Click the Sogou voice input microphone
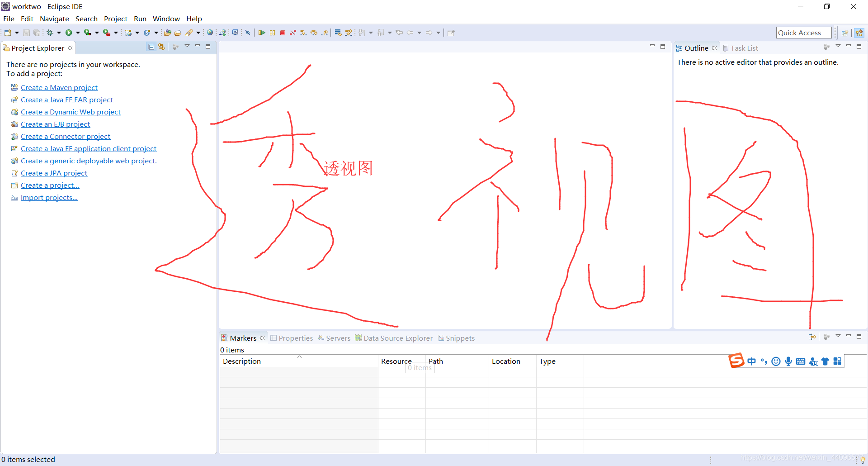The width and height of the screenshot is (868, 466). [x=788, y=361]
